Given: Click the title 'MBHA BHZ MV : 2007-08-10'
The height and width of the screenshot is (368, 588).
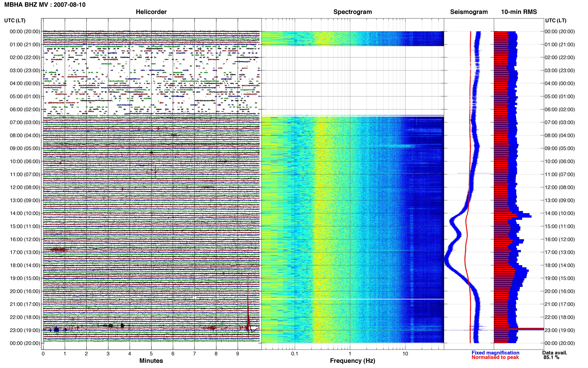Looking at the screenshot, I should [45, 5].
